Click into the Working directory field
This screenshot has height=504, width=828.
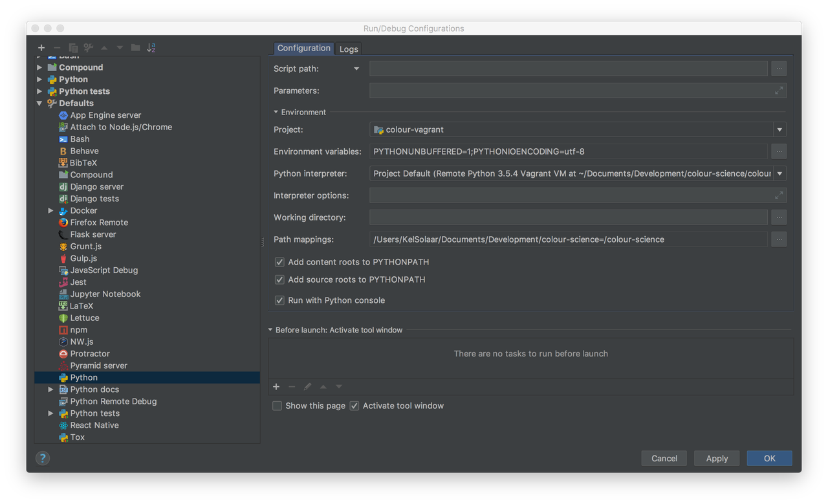[569, 217]
